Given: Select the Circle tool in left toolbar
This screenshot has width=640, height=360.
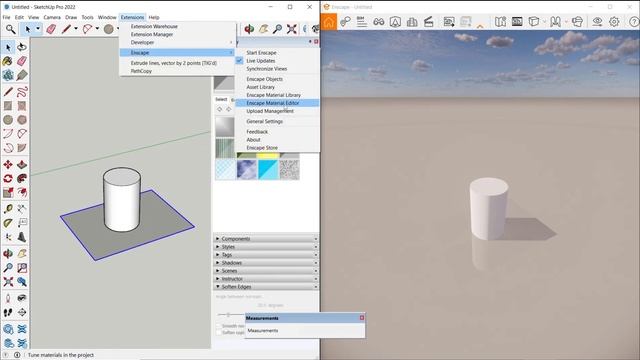Looking at the screenshot, I should pos(8,120).
